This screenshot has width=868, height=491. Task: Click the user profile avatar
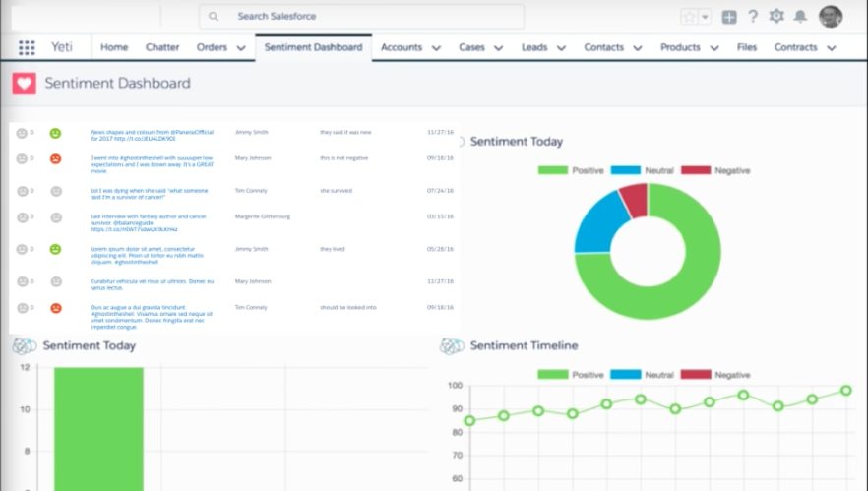(x=831, y=17)
